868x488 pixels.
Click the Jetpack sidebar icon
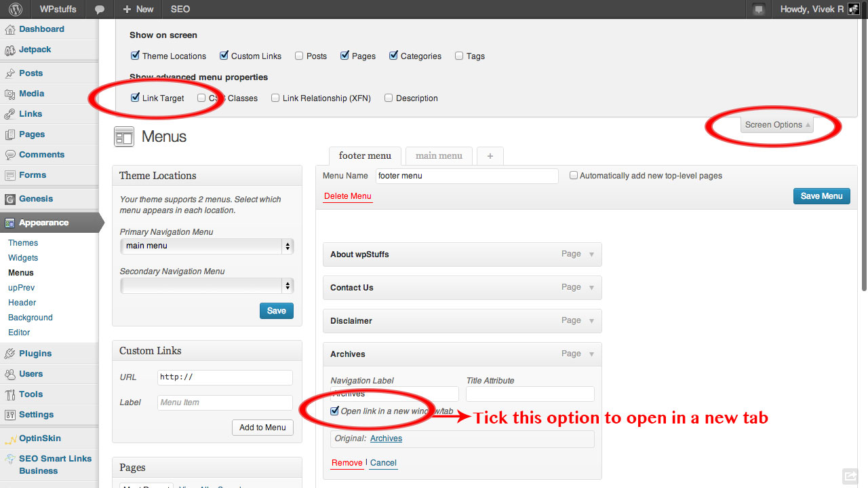[x=9, y=50]
